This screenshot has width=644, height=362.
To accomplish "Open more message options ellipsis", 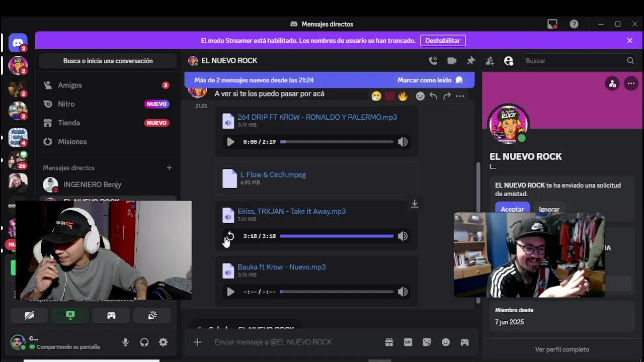I will click(x=460, y=96).
